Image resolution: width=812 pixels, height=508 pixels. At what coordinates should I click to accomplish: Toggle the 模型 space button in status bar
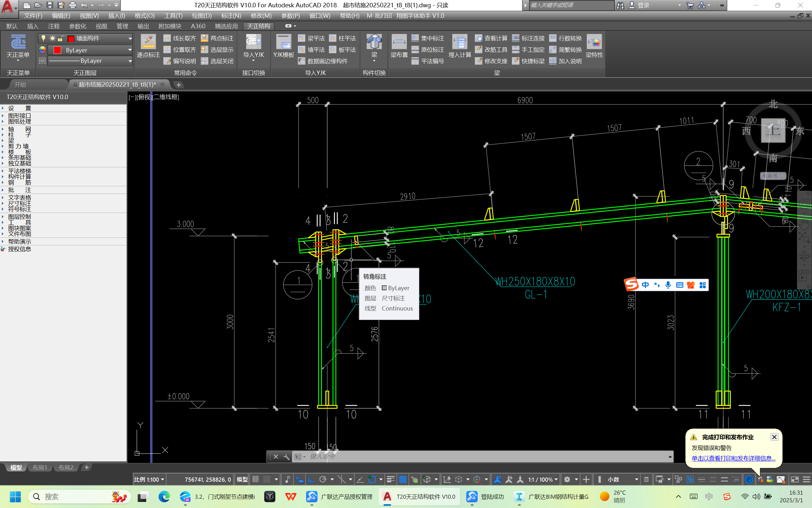click(x=242, y=479)
